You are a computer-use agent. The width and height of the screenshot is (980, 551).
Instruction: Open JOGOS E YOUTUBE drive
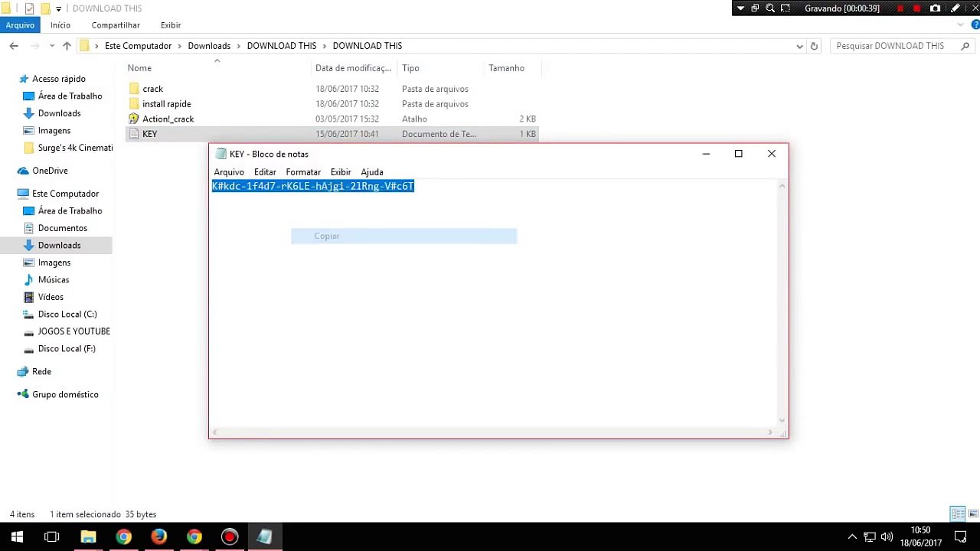(x=73, y=331)
